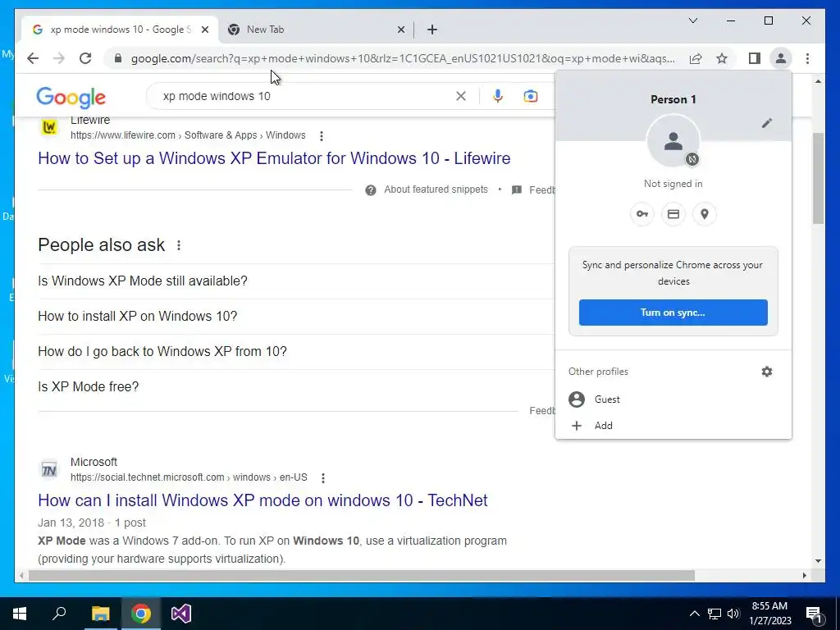This screenshot has height=630, width=840.
Task: Manage profiles with the gear icon
Action: point(767,372)
